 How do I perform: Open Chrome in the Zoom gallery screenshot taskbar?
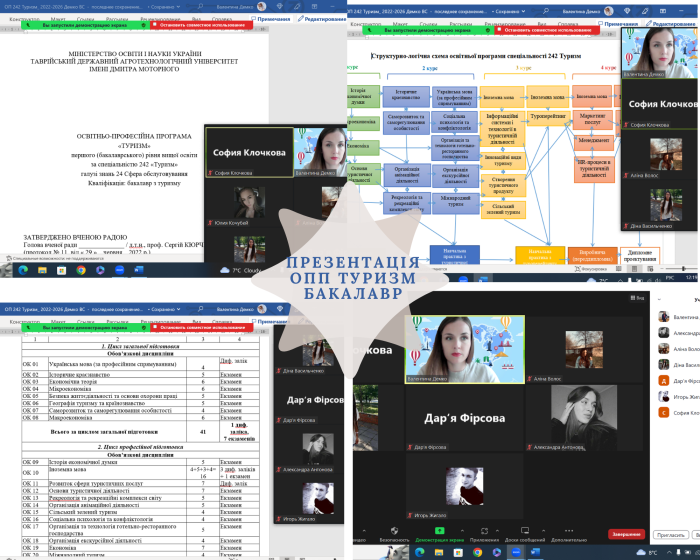coord(477,552)
